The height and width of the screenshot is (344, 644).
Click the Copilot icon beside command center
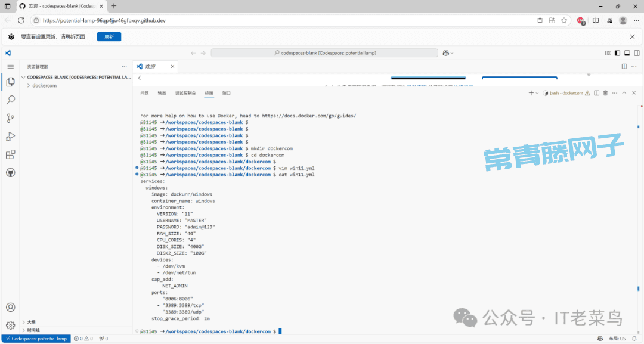[445, 53]
